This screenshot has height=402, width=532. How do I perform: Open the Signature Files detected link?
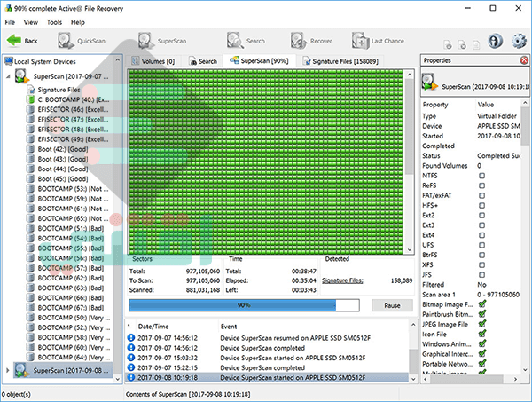342,280
